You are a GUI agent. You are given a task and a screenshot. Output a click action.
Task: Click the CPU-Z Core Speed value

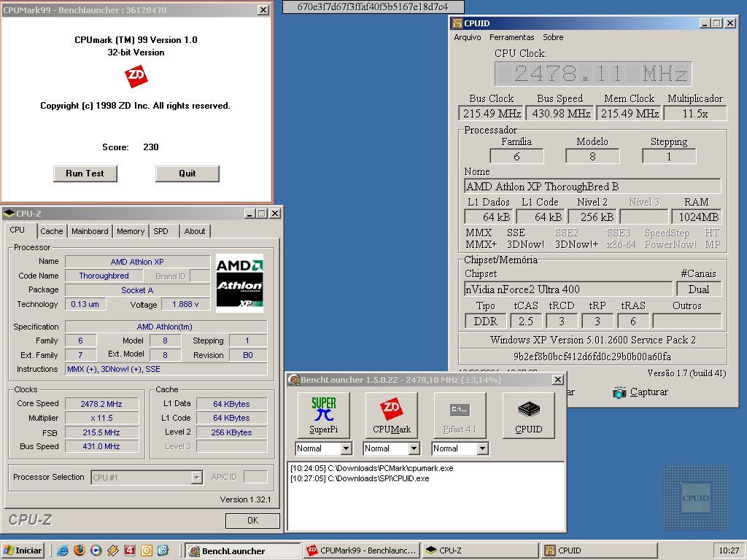tap(101, 404)
